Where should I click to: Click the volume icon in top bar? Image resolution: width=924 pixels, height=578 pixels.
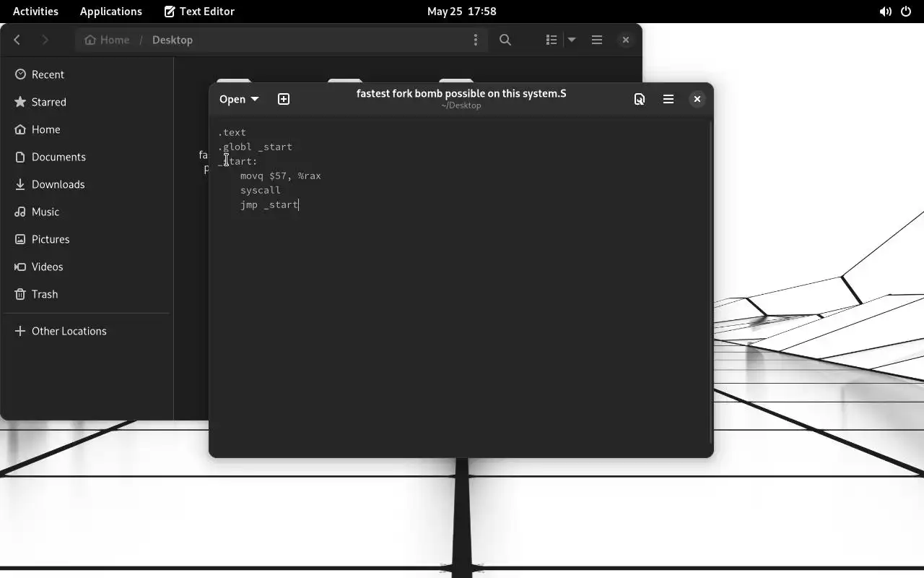(885, 12)
